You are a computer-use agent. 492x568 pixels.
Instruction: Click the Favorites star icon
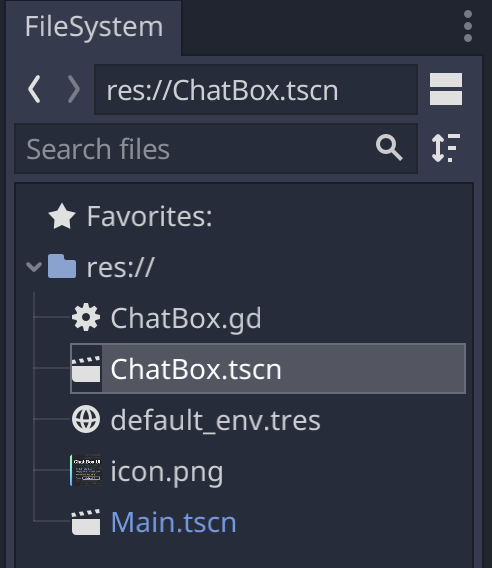62,216
